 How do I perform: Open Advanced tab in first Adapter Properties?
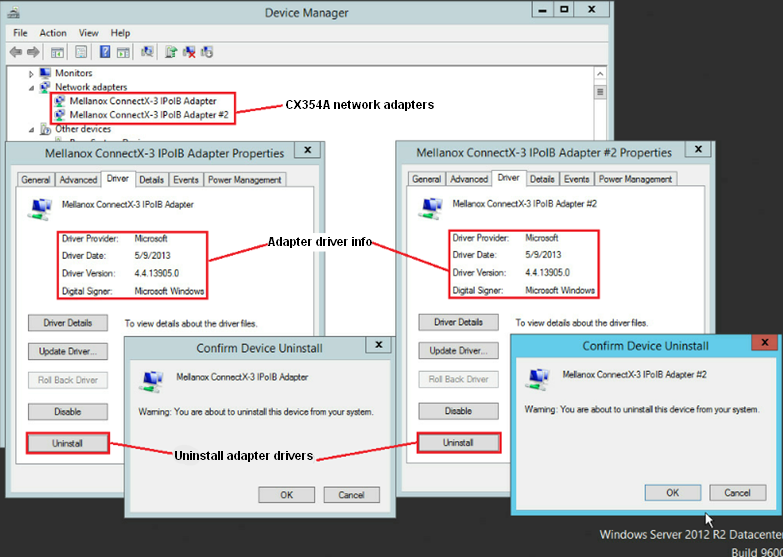(78, 180)
